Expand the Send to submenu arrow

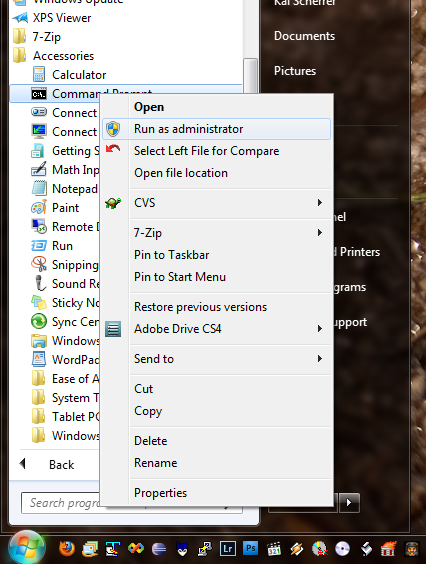[x=320, y=359]
